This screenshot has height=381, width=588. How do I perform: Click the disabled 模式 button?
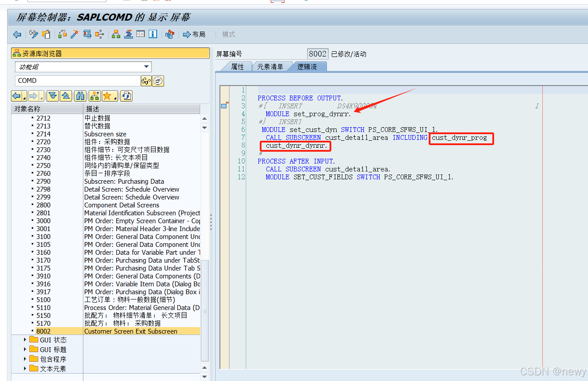(229, 34)
